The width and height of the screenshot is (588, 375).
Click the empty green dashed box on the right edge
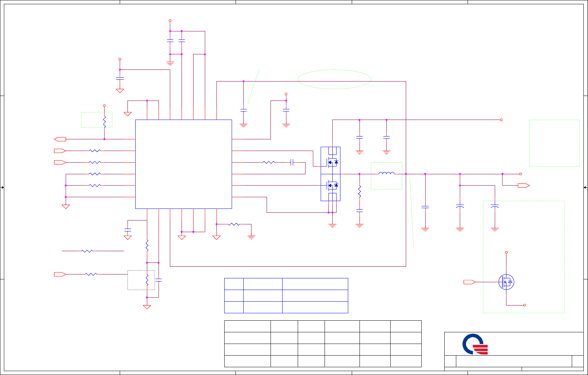(554, 143)
